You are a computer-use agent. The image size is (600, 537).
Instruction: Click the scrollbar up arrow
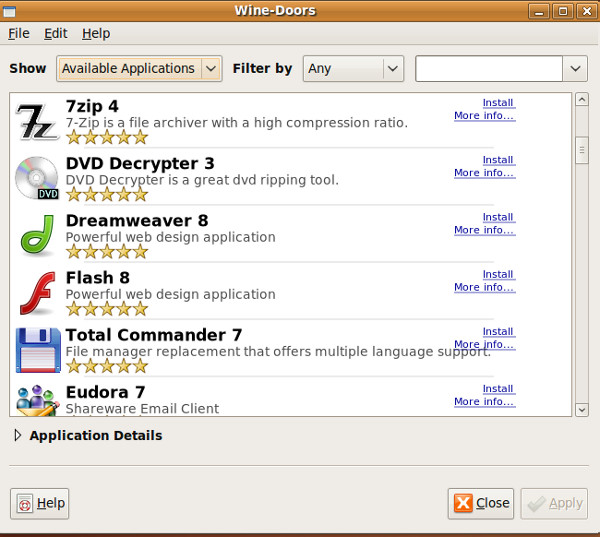582,100
